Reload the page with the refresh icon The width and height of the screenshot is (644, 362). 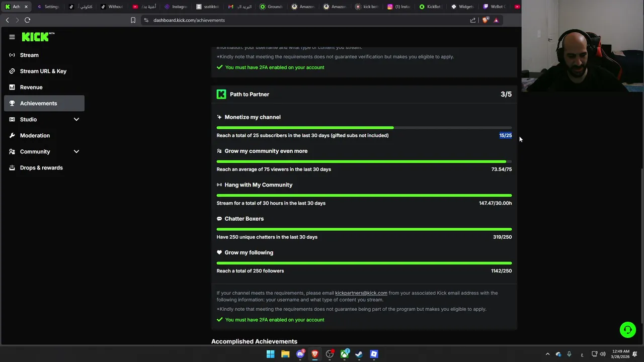pyautogui.click(x=28, y=20)
